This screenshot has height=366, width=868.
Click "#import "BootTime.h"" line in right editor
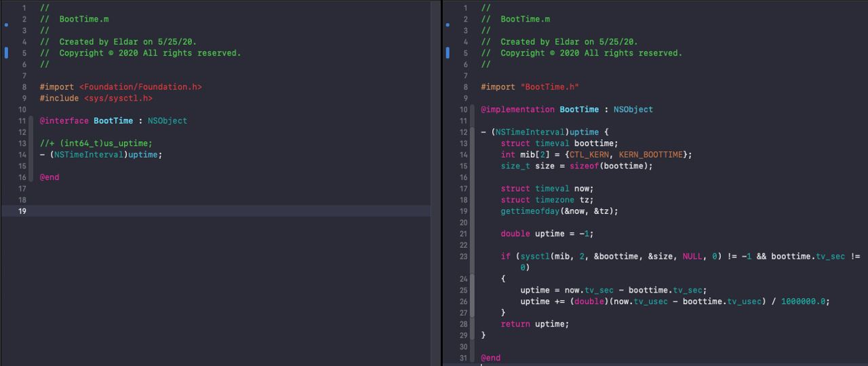[x=530, y=87]
